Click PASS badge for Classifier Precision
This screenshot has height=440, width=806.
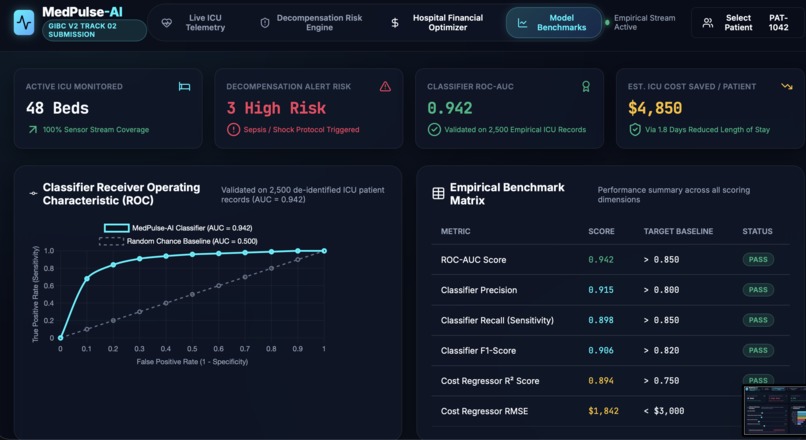tap(758, 290)
